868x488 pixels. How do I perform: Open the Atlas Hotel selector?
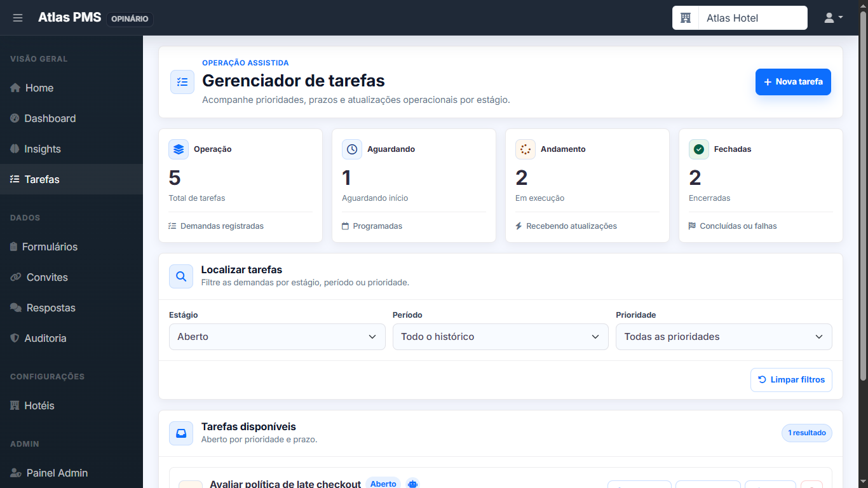pos(752,18)
